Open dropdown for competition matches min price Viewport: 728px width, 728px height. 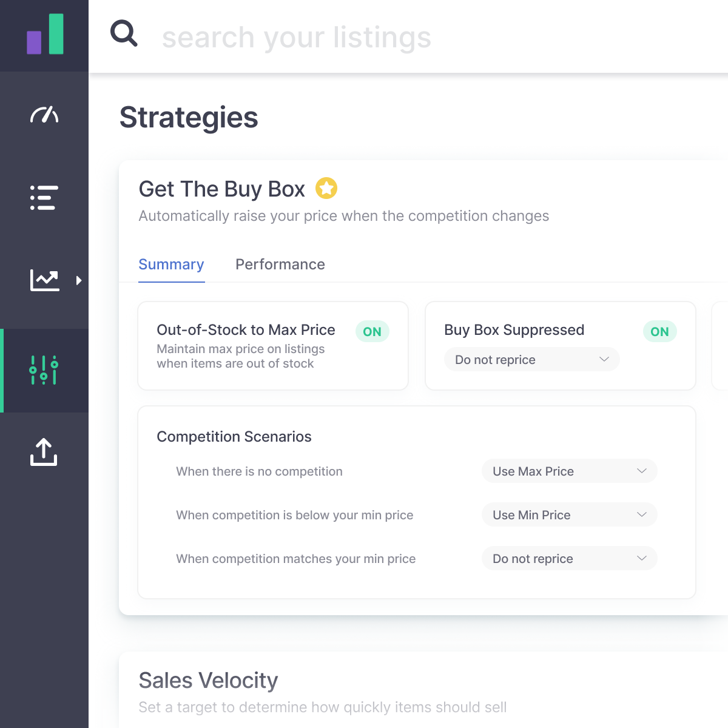(569, 559)
